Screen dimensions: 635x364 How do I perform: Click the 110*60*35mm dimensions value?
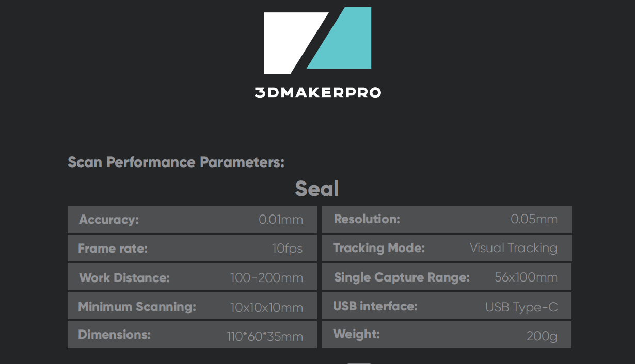pos(264,337)
